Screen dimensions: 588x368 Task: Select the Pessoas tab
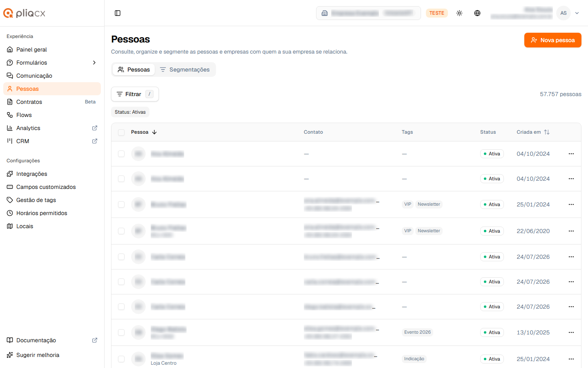pos(134,70)
